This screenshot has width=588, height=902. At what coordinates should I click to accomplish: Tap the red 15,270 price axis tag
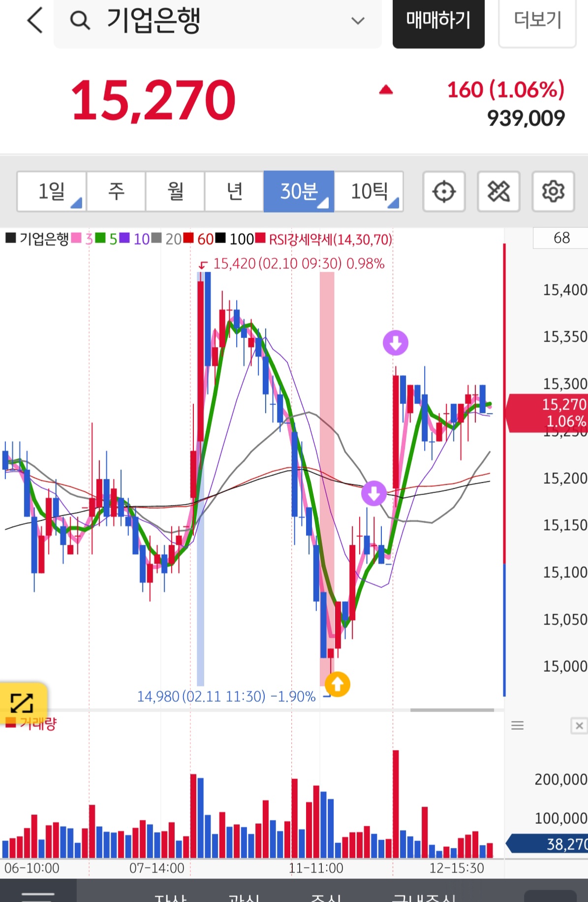point(548,413)
